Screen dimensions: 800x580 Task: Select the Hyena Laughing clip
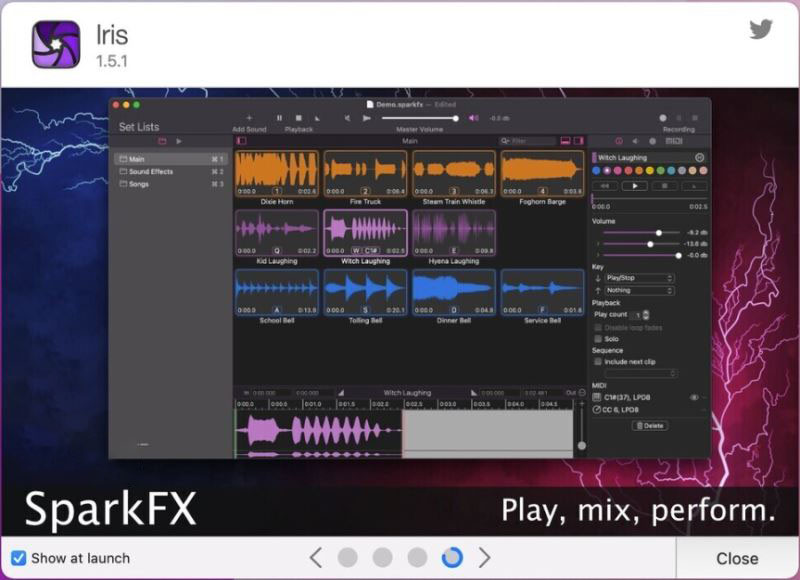tap(454, 233)
